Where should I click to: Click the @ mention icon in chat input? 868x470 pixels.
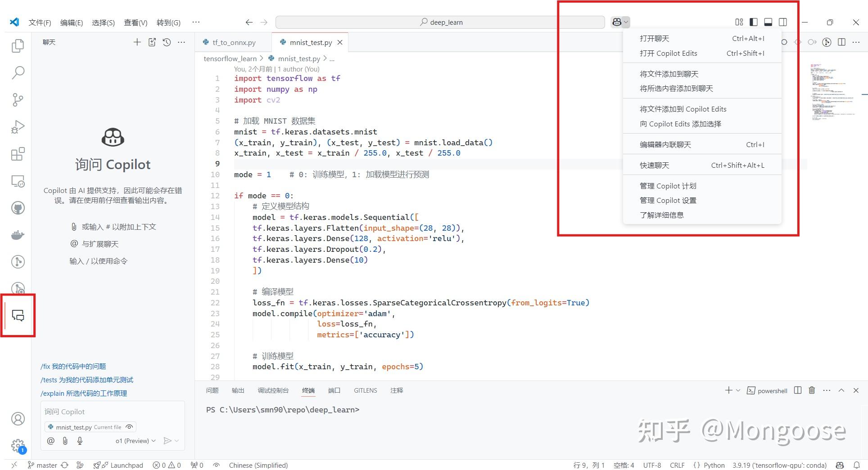51,441
